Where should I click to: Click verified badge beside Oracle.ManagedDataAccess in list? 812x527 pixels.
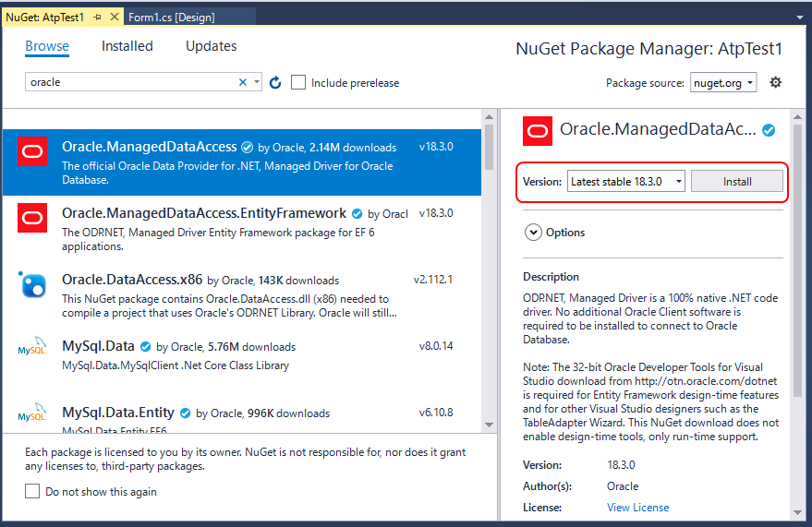pyautogui.click(x=247, y=148)
